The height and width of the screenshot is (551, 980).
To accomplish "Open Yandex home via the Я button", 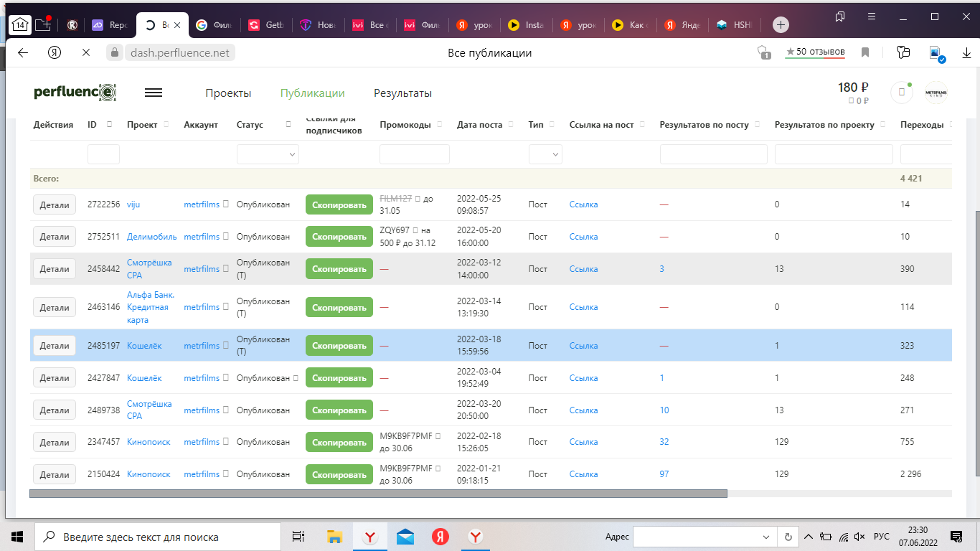I will coord(55,52).
